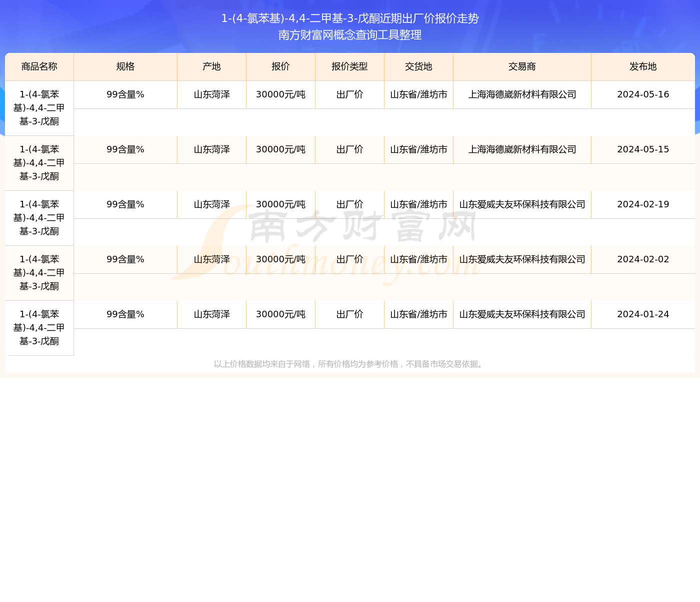The width and height of the screenshot is (700, 602).
Task: Click 99含量% spec in the 2024-01-24 row
Action: tap(125, 314)
